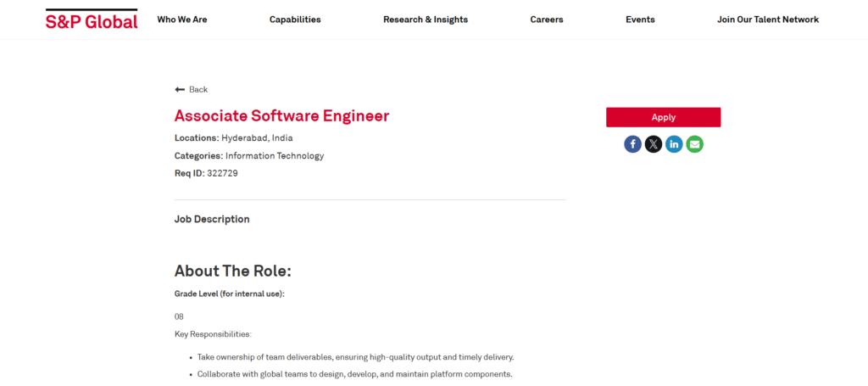Share the job via email icon
The width and height of the screenshot is (868, 386).
click(694, 144)
